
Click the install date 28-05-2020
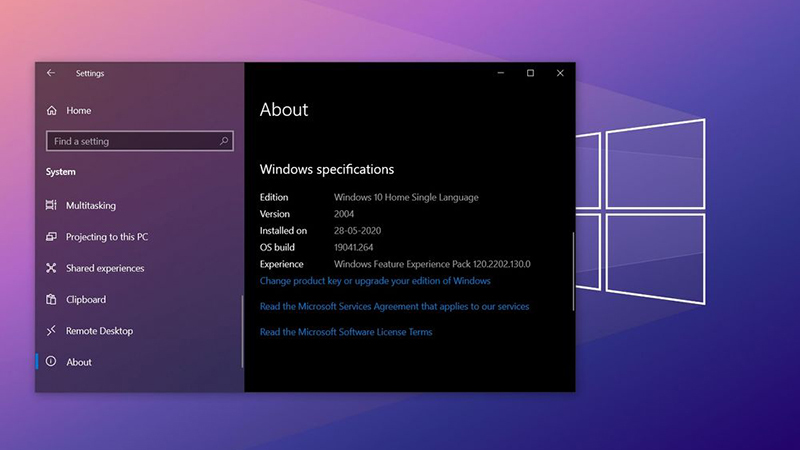point(357,231)
